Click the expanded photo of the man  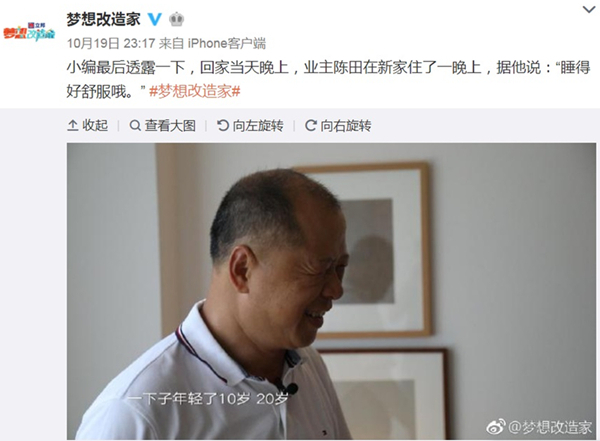coord(331,291)
